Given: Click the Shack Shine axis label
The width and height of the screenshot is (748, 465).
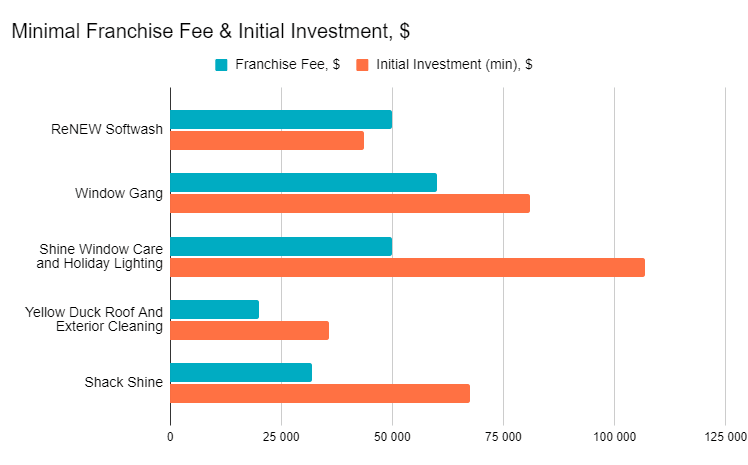Looking at the screenshot, I should click(x=124, y=382).
